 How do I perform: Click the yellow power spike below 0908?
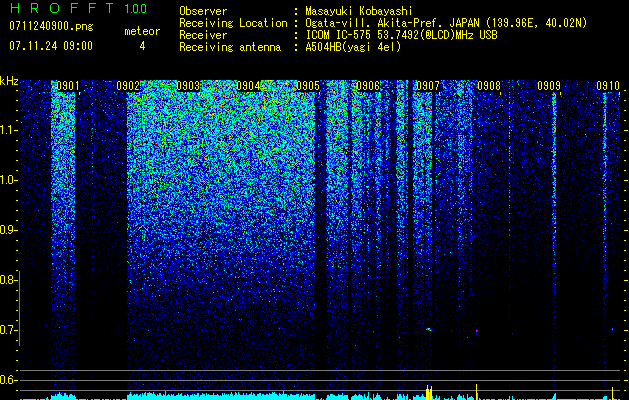[477, 392]
